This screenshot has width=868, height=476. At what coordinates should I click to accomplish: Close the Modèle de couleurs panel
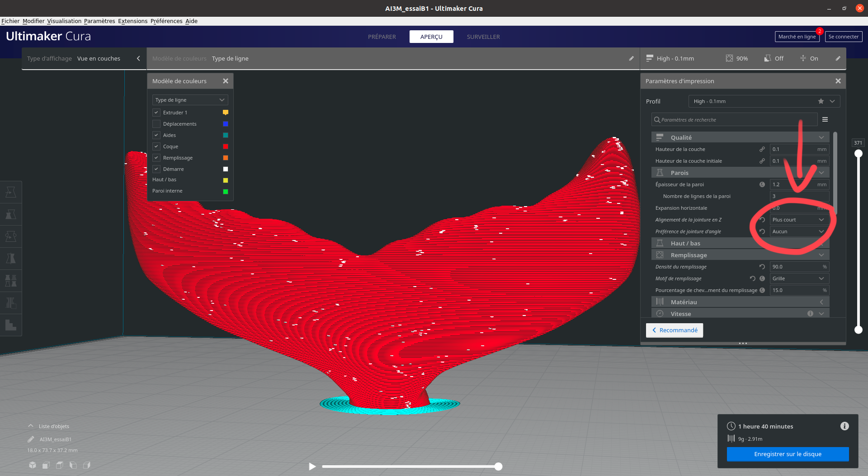(226, 81)
